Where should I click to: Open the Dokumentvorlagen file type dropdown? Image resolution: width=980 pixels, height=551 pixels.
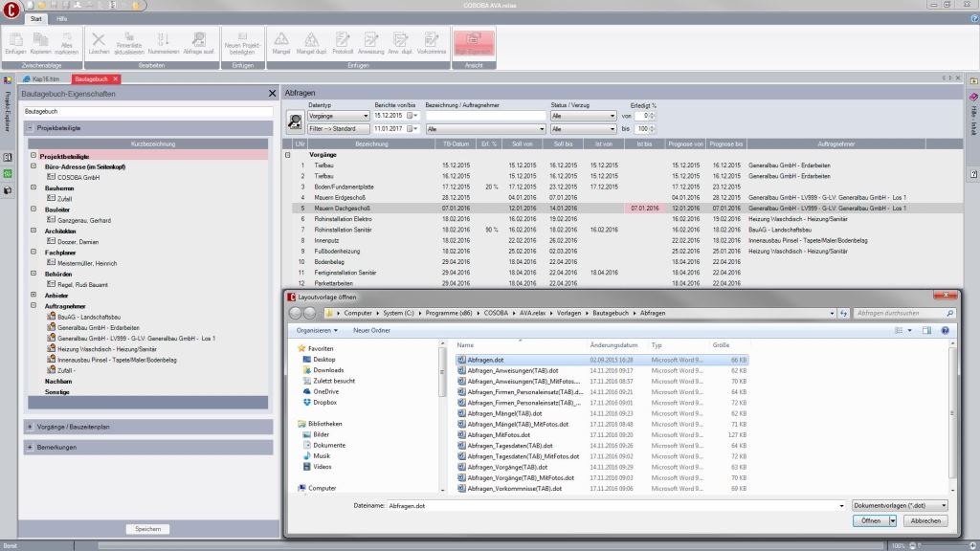coord(943,505)
